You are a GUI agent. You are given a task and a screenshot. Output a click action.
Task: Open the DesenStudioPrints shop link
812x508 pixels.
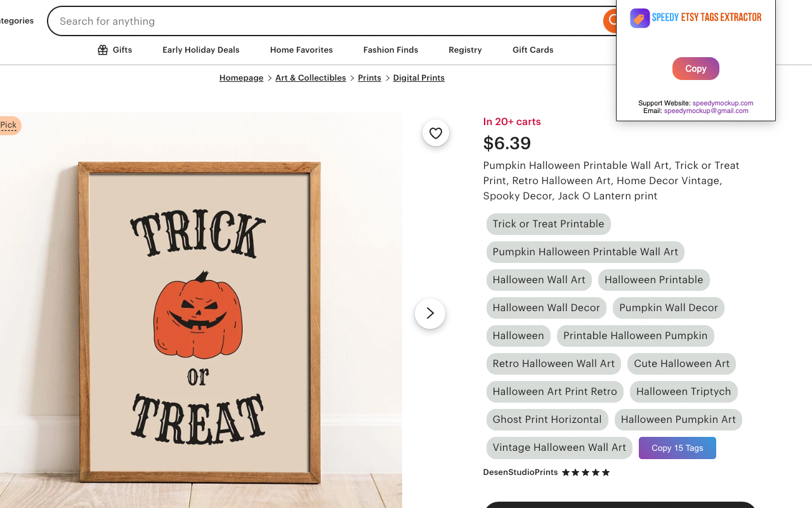point(520,472)
